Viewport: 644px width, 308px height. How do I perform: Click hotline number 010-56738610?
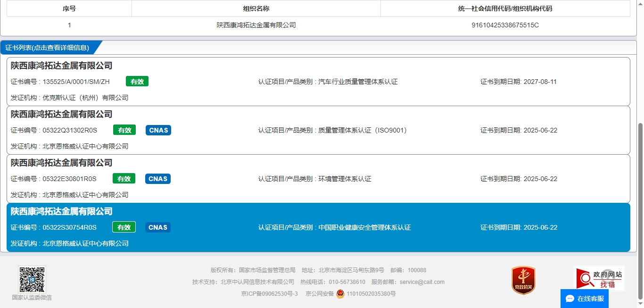347,282
